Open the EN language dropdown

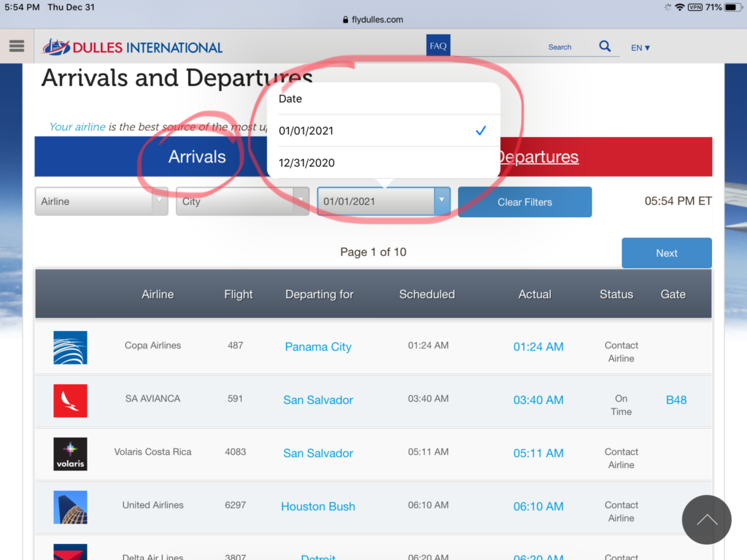(640, 47)
